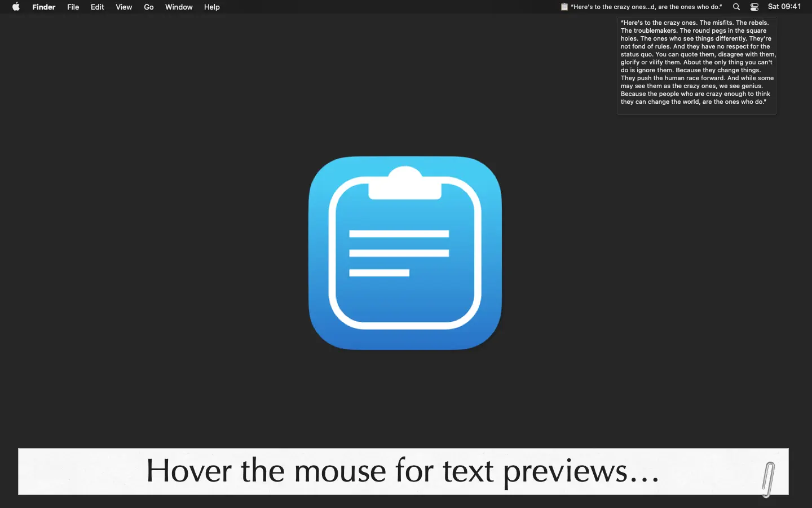
Task: Open the Apple menu
Action: [x=16, y=7]
